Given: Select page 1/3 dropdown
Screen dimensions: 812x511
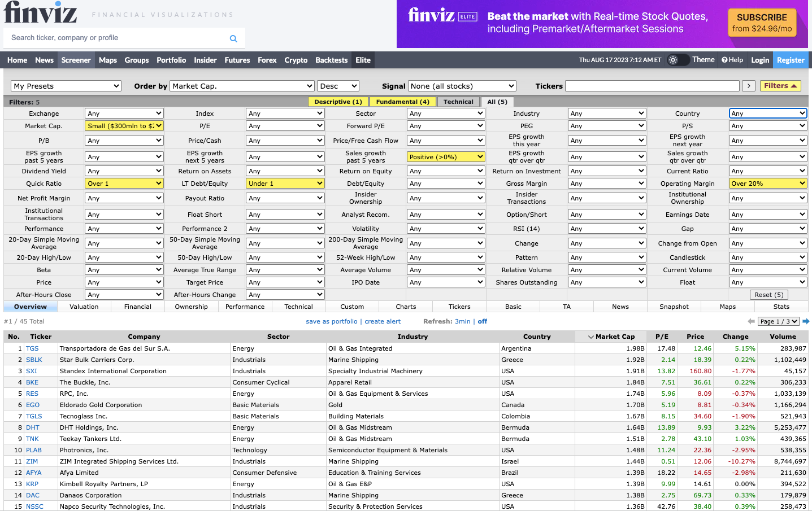Looking at the screenshot, I should pos(779,321).
